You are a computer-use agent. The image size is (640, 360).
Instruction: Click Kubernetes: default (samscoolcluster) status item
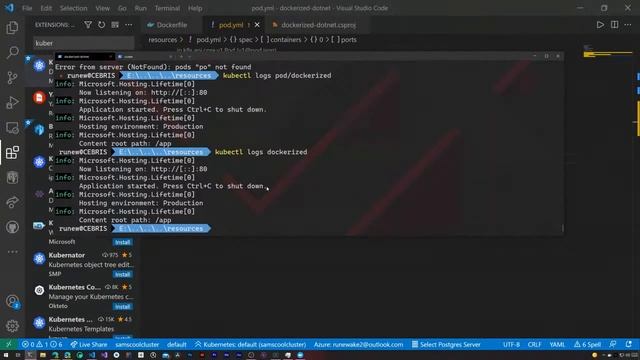[x=250, y=344]
